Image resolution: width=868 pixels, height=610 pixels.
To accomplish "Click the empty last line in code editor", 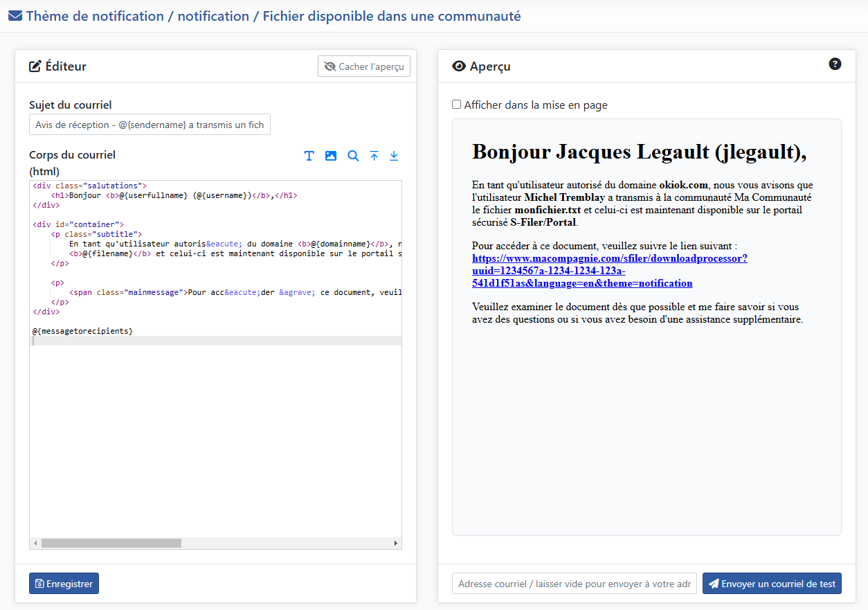I will click(216, 341).
